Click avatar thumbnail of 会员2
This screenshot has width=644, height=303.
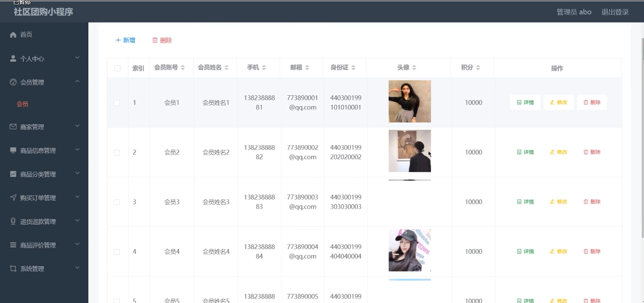410,151
